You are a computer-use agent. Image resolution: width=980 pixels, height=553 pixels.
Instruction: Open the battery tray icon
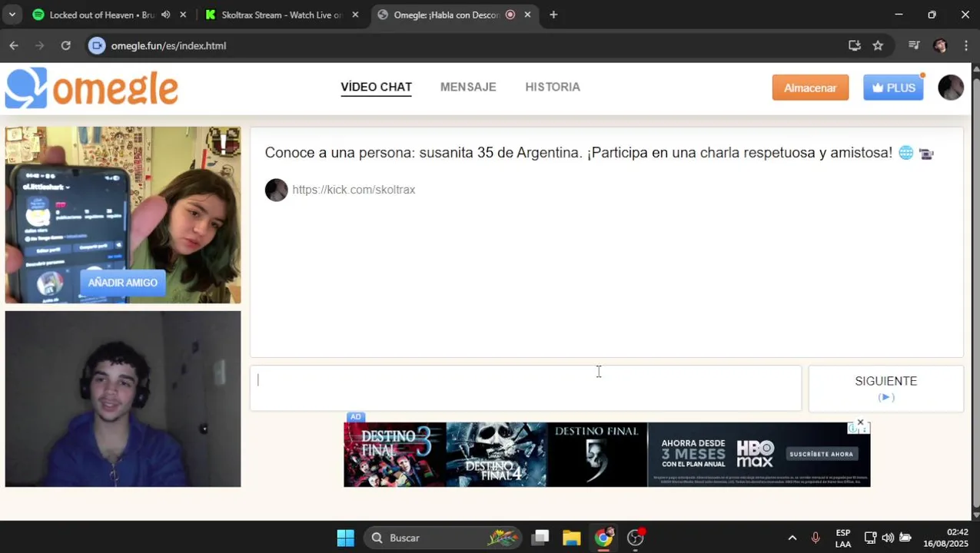(x=905, y=538)
